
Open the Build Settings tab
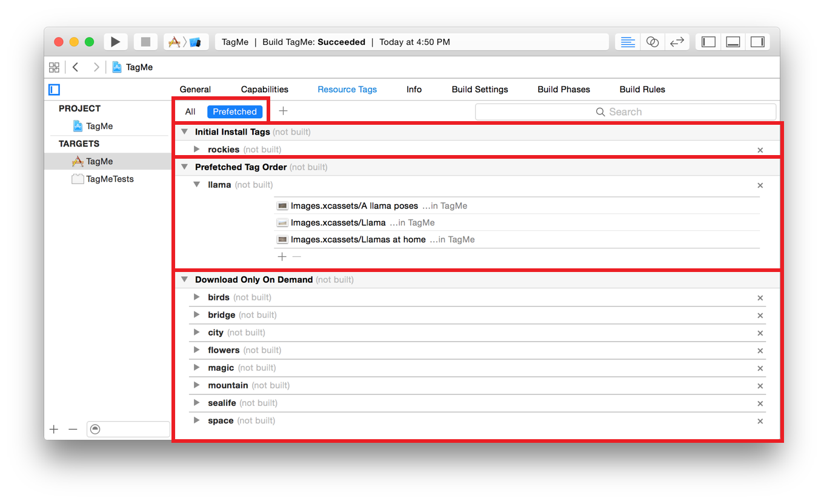(480, 89)
